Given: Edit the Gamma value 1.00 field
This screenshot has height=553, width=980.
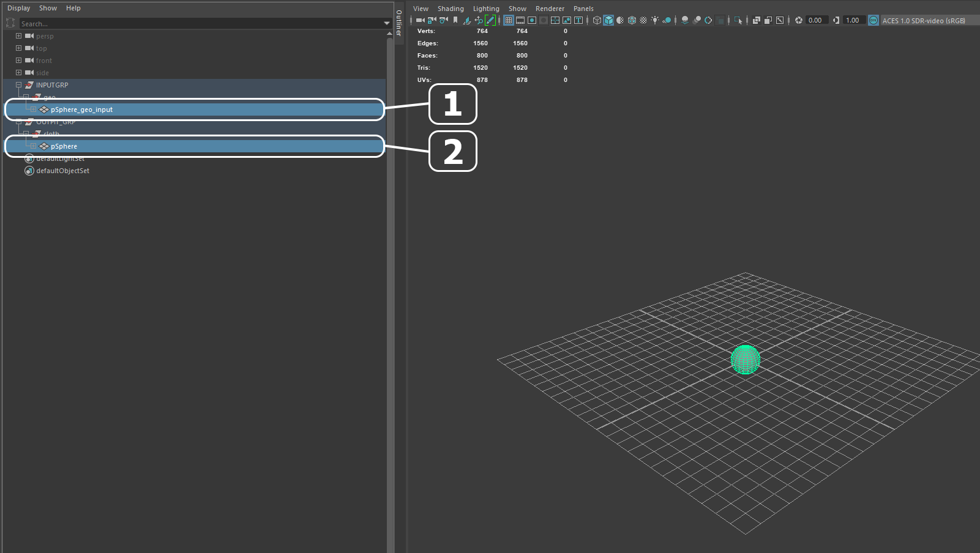Looking at the screenshot, I should pyautogui.click(x=855, y=20).
